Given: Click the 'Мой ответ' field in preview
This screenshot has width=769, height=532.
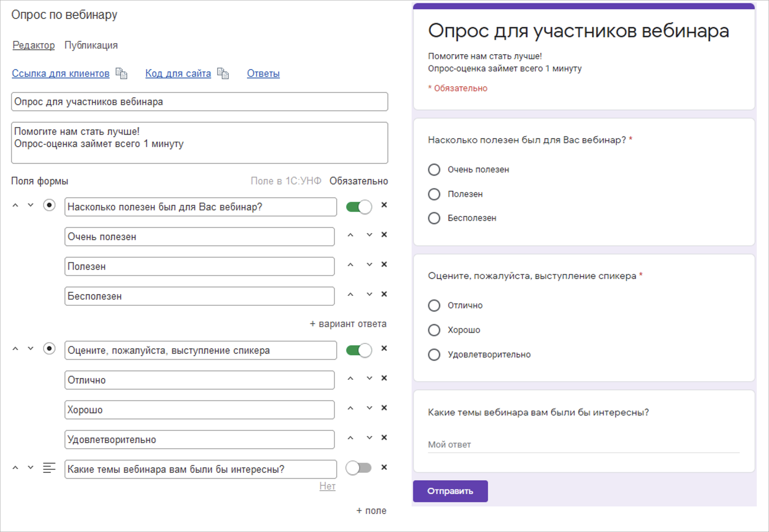Looking at the screenshot, I should 583,445.
